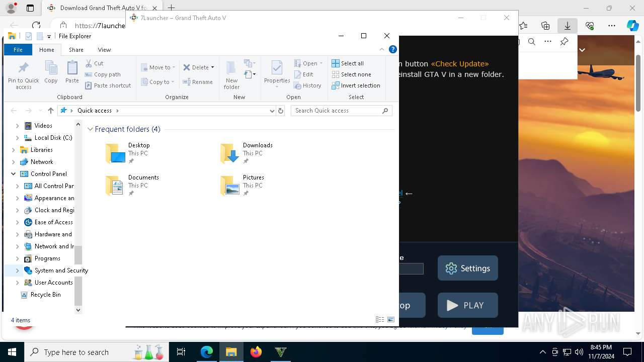Expand Local Disk (C:) tree node
The height and width of the screenshot is (362, 644).
tap(18, 138)
